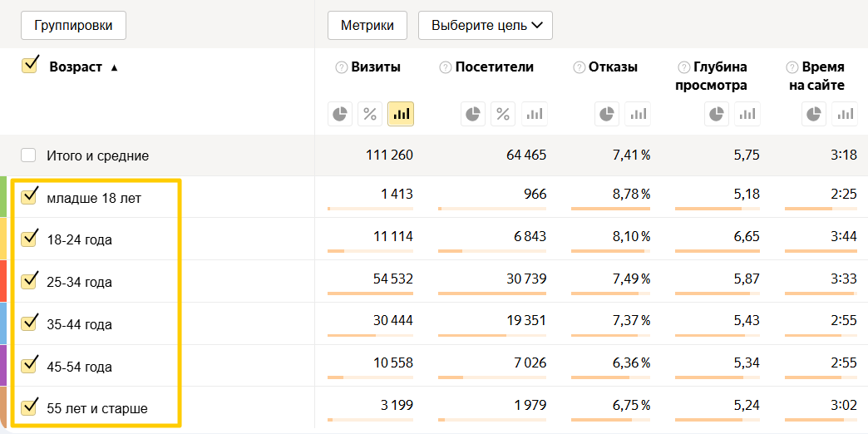Open the Группировки button
This screenshot has height=434, width=868.
[73, 25]
